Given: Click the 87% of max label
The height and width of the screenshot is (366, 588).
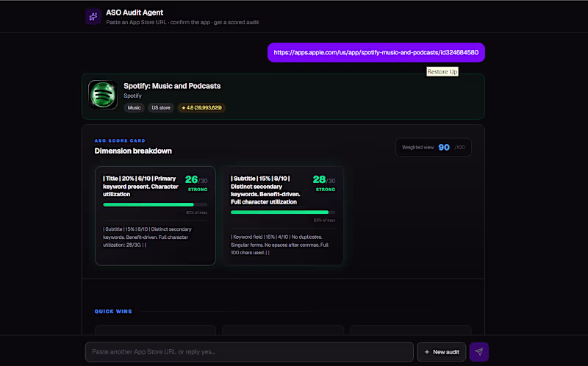Looking at the screenshot, I should click(x=197, y=212).
